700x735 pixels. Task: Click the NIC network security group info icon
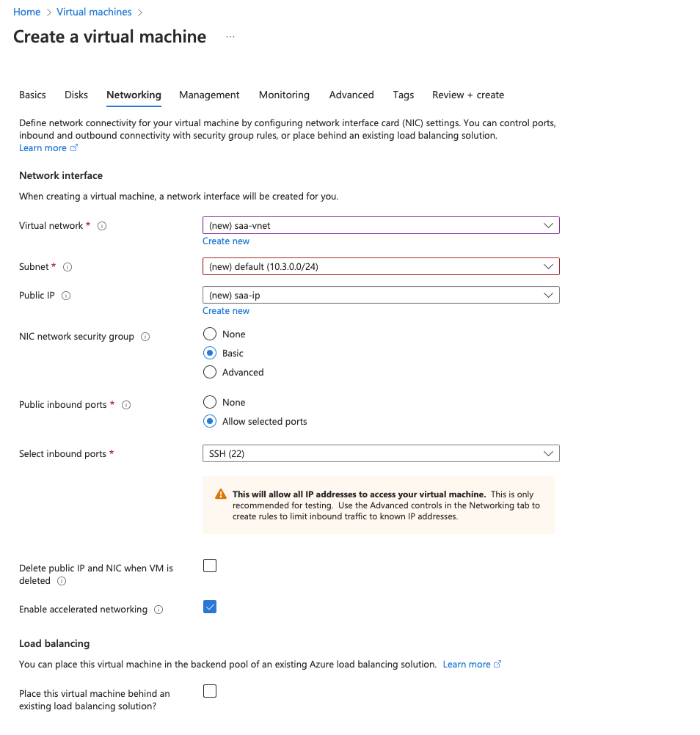point(145,336)
